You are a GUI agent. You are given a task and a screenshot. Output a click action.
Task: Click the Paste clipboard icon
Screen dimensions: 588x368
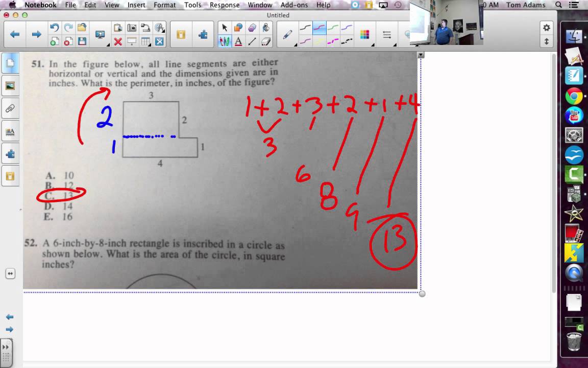[118, 28]
